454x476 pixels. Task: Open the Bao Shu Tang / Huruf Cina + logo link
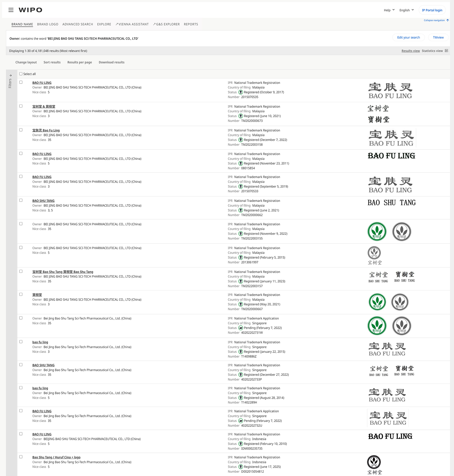[56, 457]
